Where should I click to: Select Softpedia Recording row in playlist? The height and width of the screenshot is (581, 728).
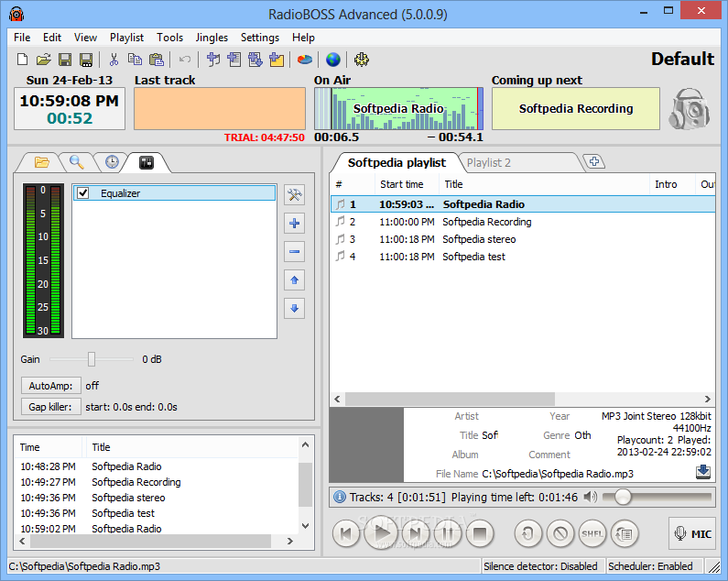point(523,222)
